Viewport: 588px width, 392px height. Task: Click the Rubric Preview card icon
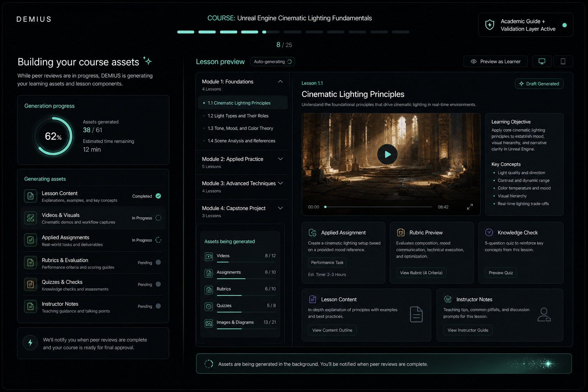[x=401, y=232]
